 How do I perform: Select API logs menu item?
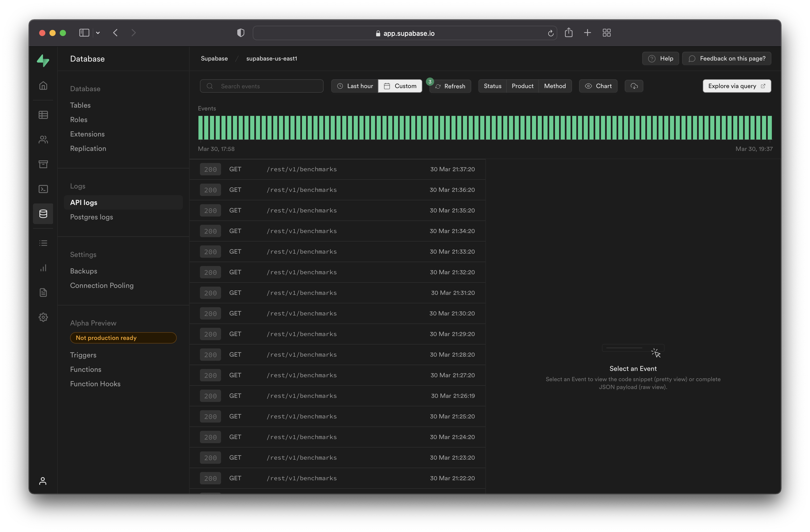pyautogui.click(x=123, y=202)
